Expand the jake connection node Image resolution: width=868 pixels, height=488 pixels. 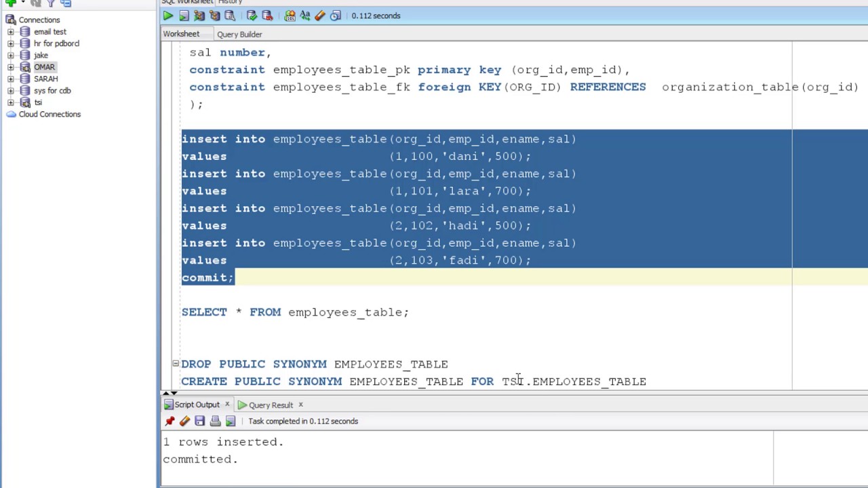(x=11, y=55)
